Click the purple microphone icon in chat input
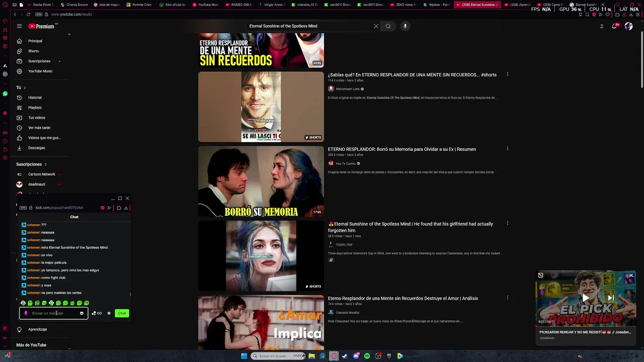Image resolution: width=644 pixels, height=362 pixels. click(x=26, y=313)
